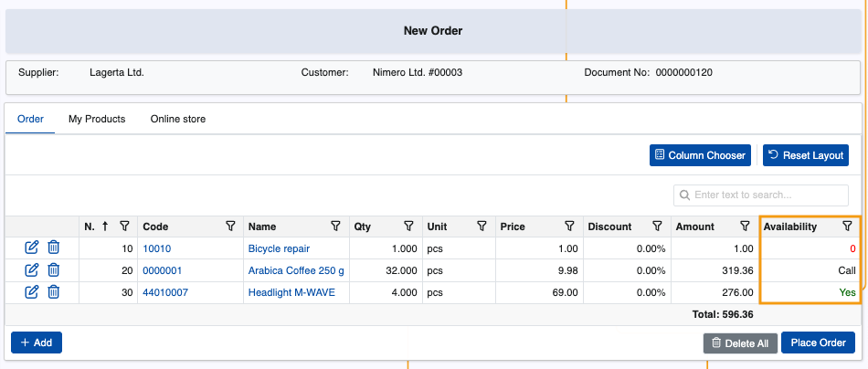Edit the Bicycle repair row

32,248
